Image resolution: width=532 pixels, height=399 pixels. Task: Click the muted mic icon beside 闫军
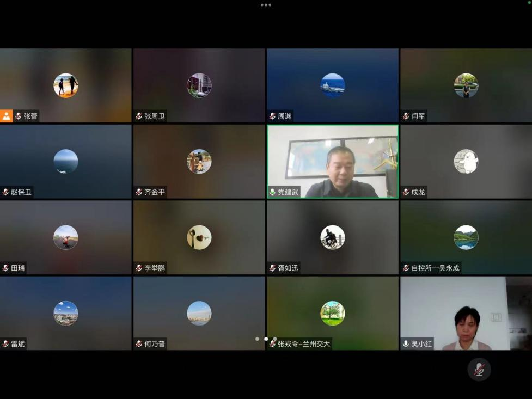point(406,116)
